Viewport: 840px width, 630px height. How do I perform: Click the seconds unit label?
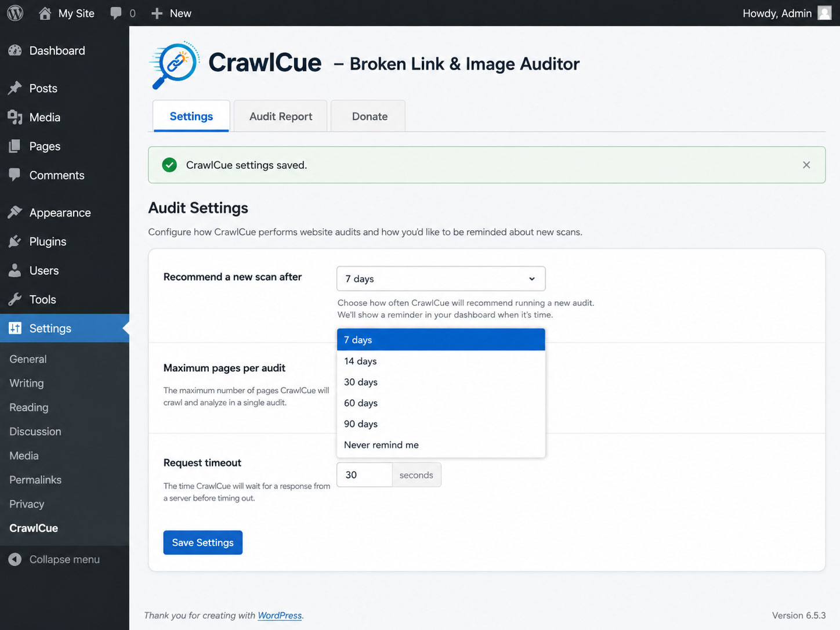(417, 475)
